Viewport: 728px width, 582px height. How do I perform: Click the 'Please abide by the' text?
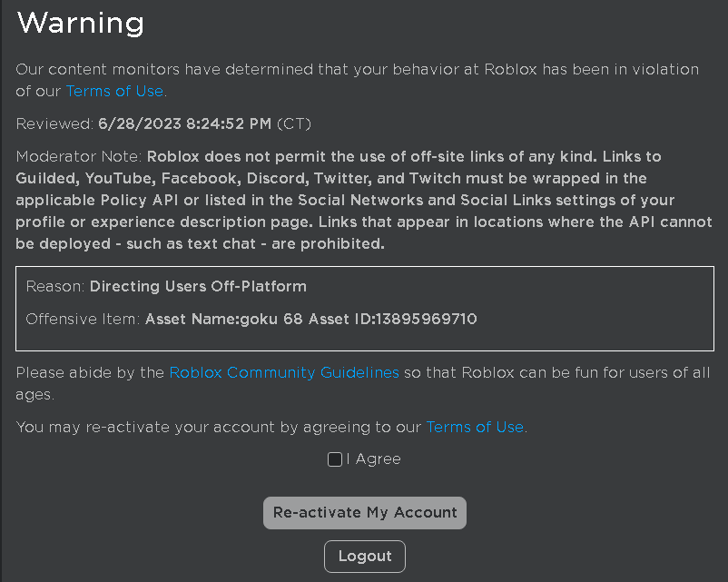[91, 372]
